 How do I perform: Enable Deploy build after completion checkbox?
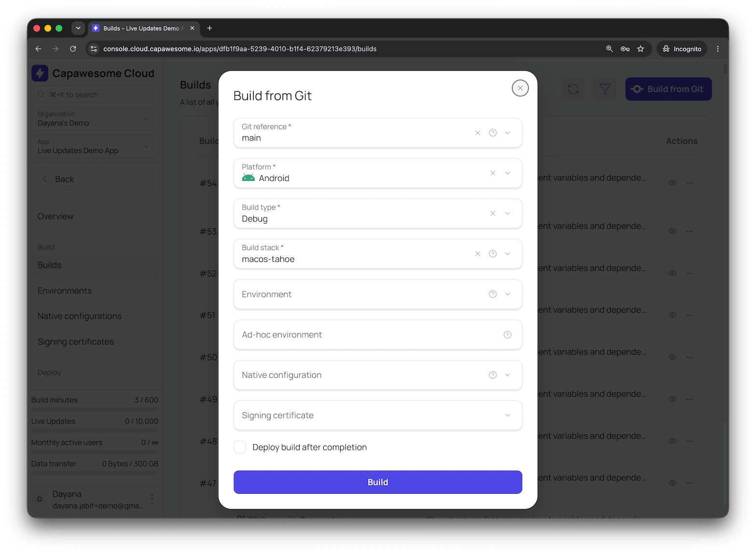coord(240,447)
